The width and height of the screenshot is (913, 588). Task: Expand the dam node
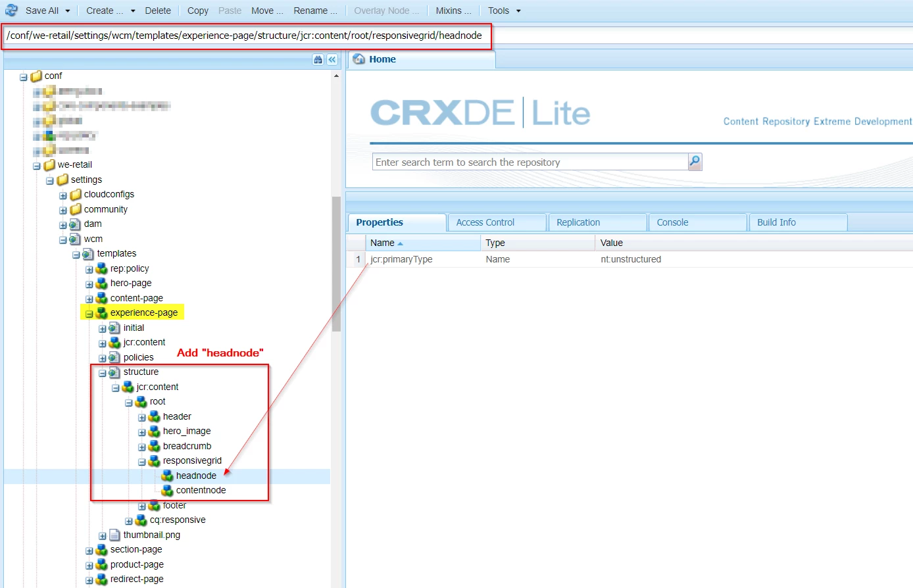click(x=63, y=225)
